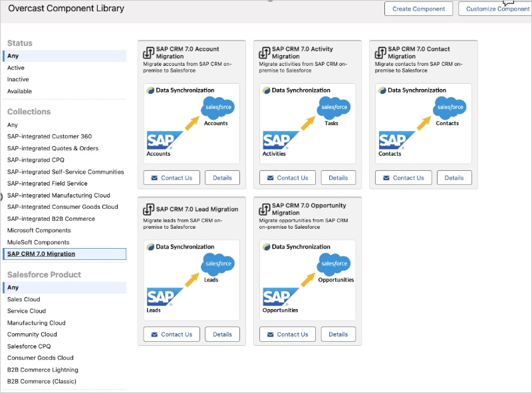Image resolution: width=532 pixels, height=393 pixels.
Task: Filter products by Consumer Goods Cloud
Action: tap(41, 357)
